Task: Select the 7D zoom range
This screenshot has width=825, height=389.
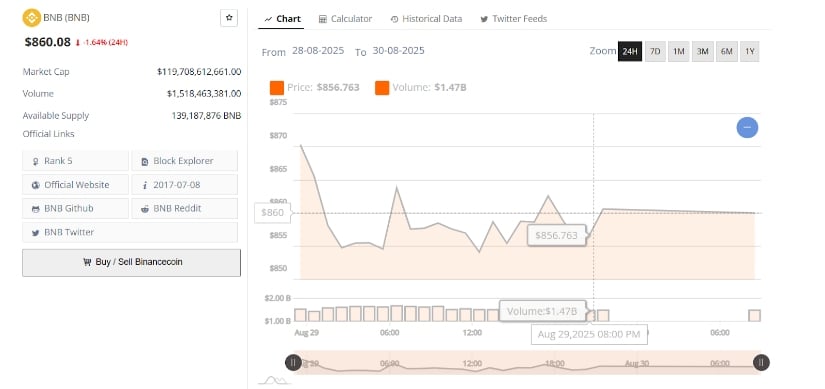Action: coord(655,52)
